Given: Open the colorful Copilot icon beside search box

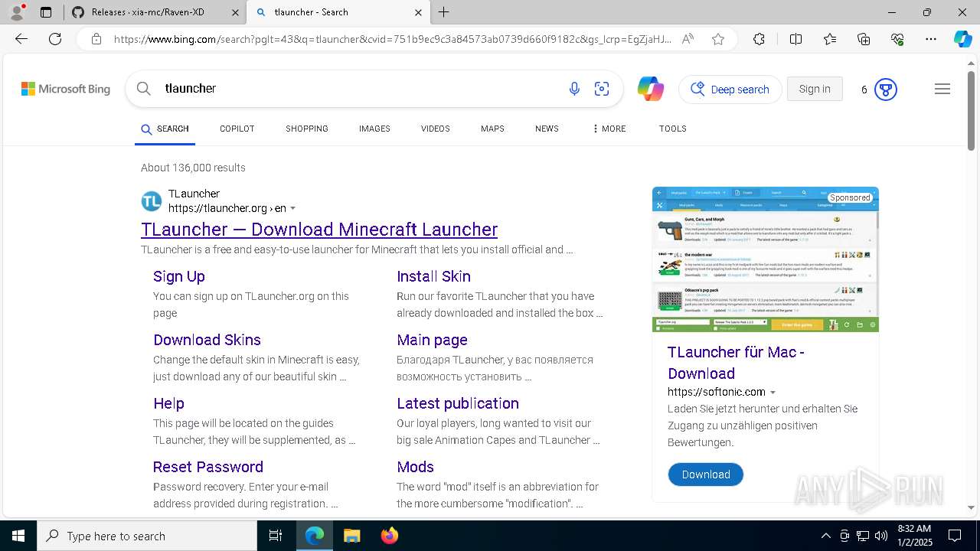Looking at the screenshot, I should click(651, 89).
